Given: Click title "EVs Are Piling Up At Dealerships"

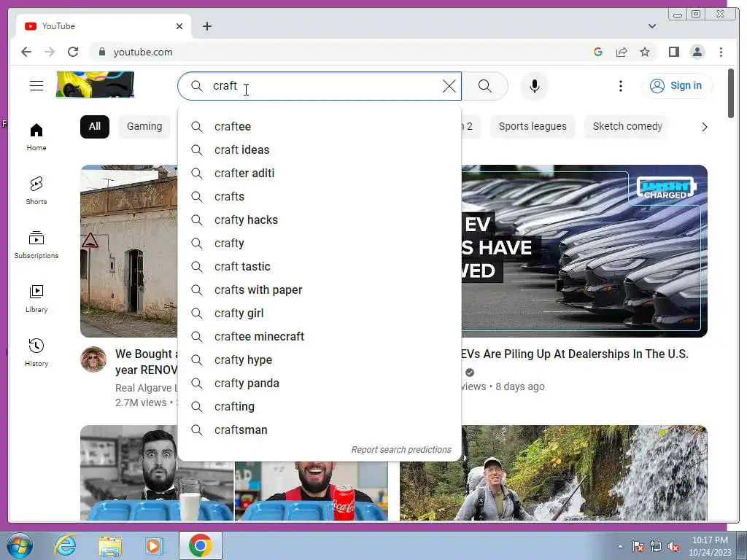Looking at the screenshot, I should 575,354.
